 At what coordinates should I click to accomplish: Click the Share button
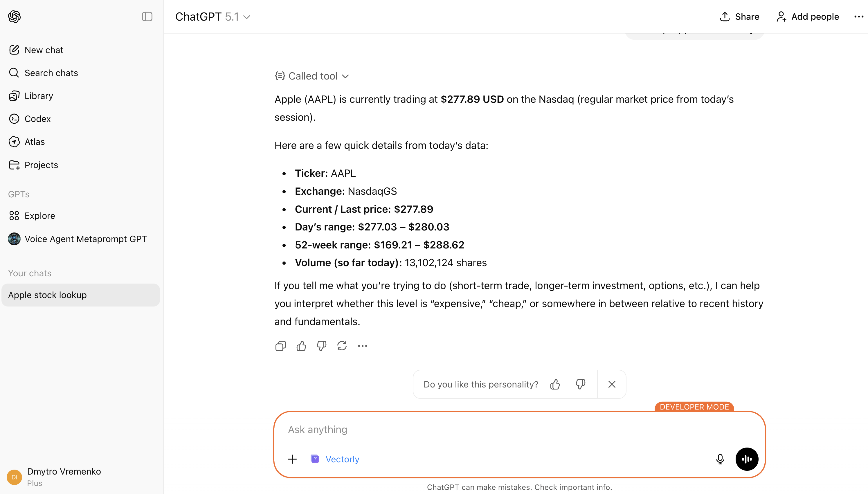point(739,17)
